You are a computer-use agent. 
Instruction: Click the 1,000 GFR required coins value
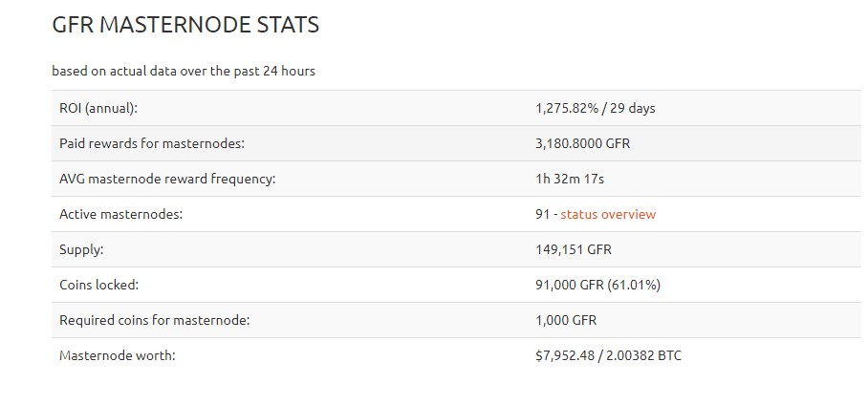click(566, 320)
